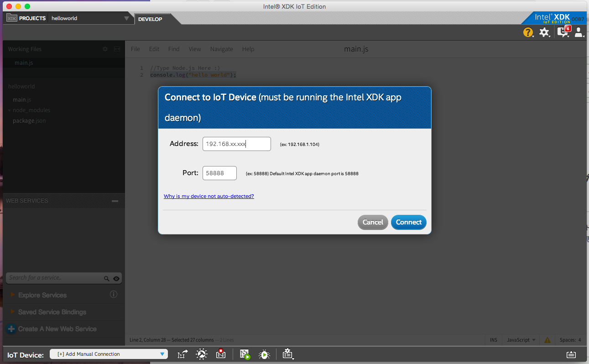Open the Add Manual Connection dropdown
The width and height of the screenshot is (589, 364).
(x=109, y=354)
